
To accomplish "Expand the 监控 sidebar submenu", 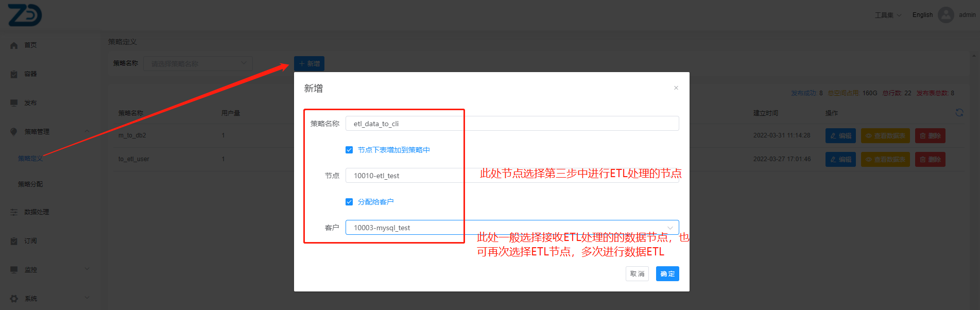I will coord(87,269).
